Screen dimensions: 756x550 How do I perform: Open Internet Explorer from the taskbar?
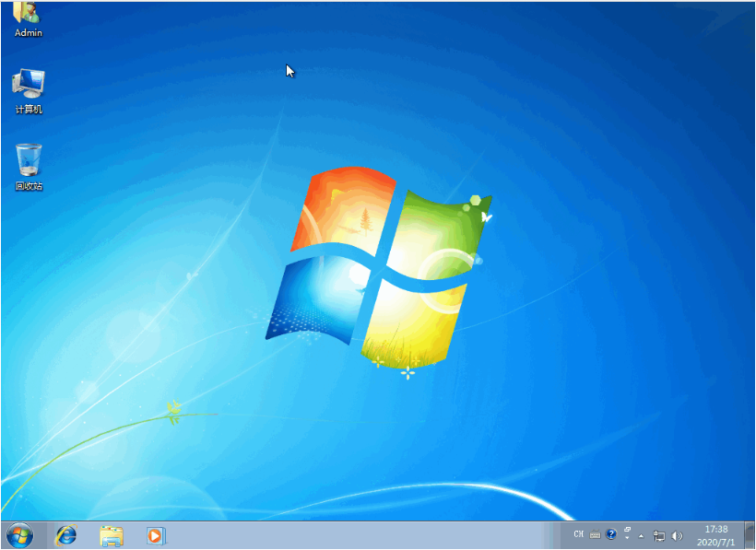click(65, 534)
